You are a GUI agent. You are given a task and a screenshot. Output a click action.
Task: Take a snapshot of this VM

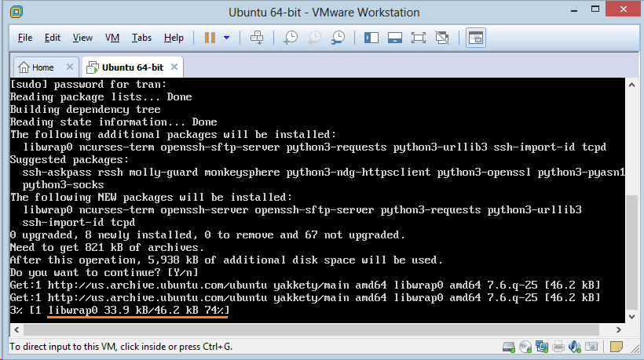tap(291, 38)
